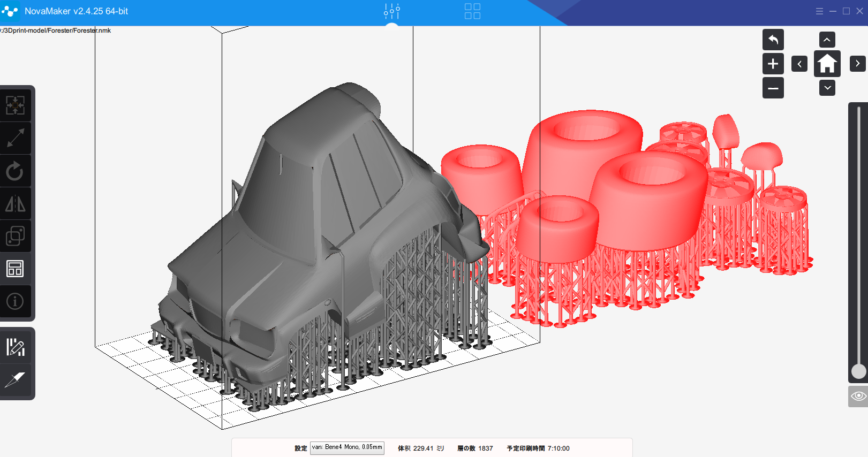Switch to the four-squares grid tab

(472, 11)
